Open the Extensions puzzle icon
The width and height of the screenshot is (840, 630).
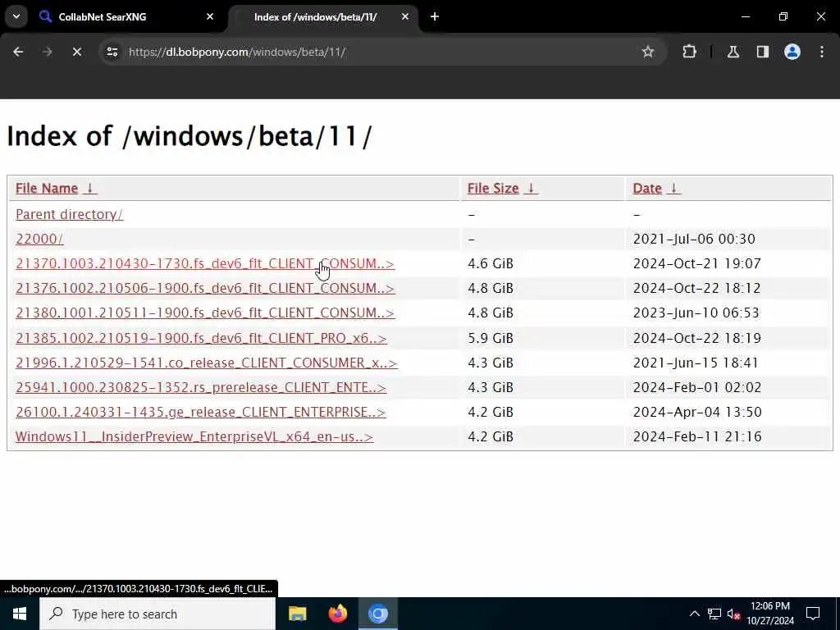coord(689,52)
